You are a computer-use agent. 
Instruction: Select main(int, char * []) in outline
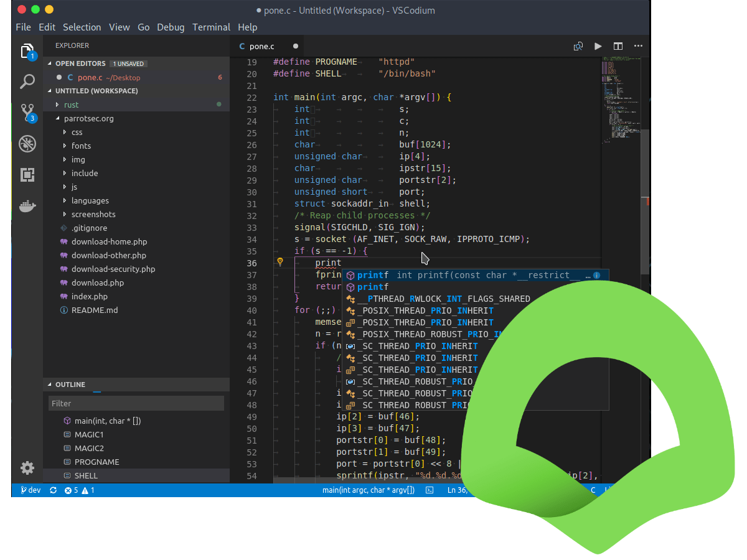coord(136,421)
